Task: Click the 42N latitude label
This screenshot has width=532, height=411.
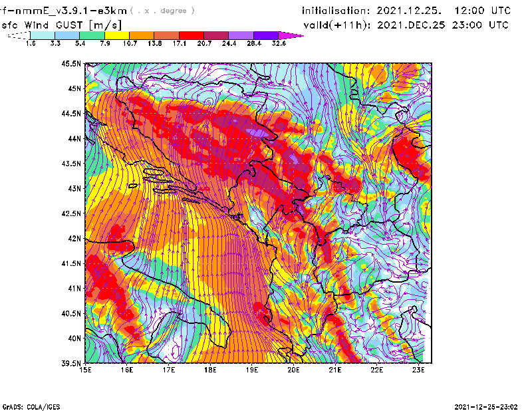Action: pyautogui.click(x=74, y=239)
